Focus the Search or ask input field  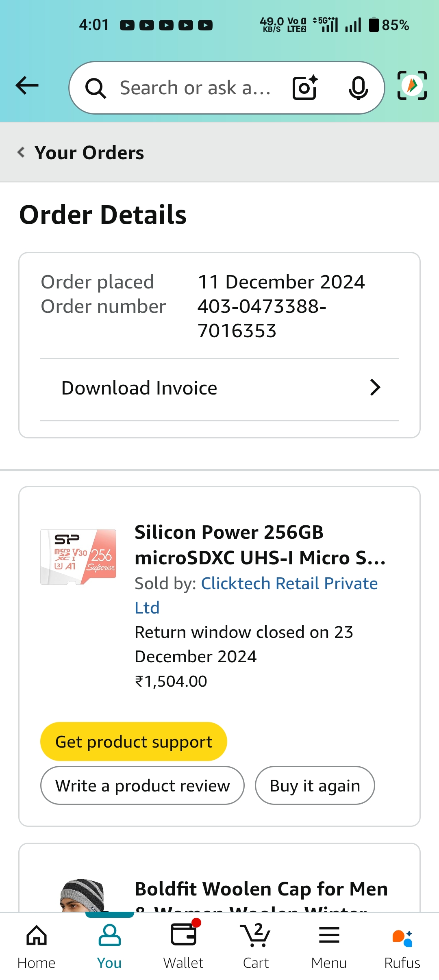pyautogui.click(x=195, y=88)
